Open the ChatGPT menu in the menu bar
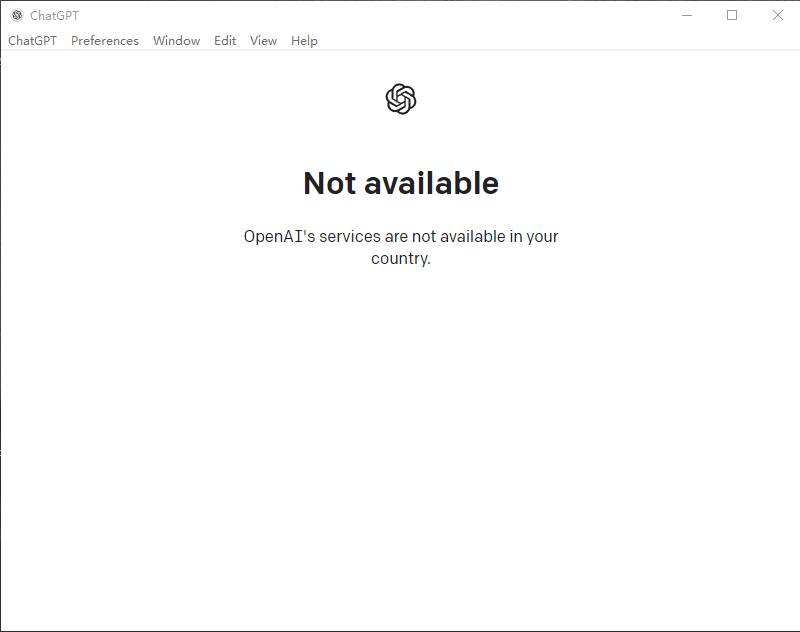This screenshot has width=800, height=632. 32,41
